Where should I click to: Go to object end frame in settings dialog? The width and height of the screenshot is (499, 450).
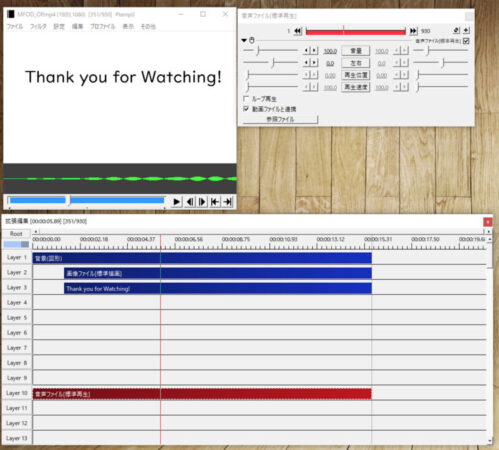[x=413, y=31]
